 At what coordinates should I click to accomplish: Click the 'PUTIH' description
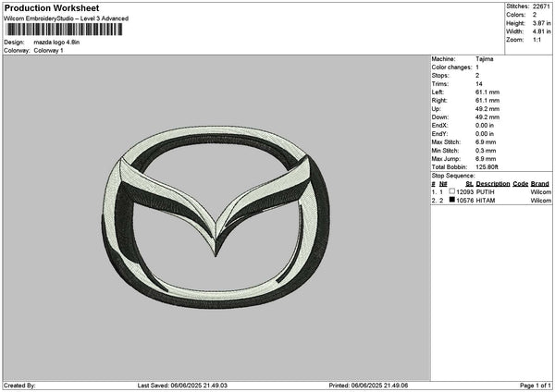click(x=485, y=192)
